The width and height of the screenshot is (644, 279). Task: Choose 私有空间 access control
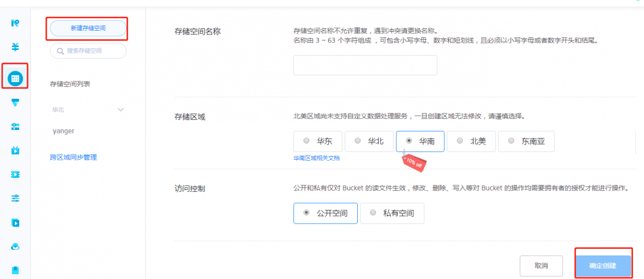click(x=392, y=213)
